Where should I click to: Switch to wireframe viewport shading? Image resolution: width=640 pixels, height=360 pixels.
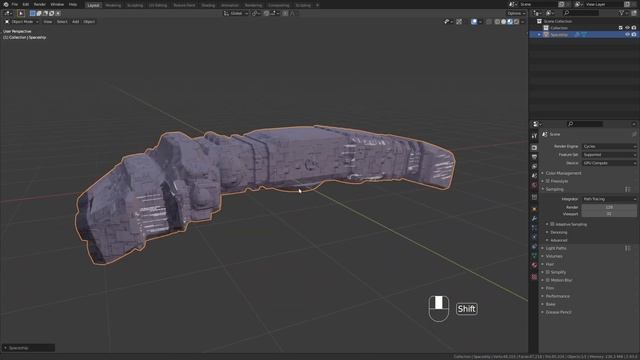click(x=497, y=22)
